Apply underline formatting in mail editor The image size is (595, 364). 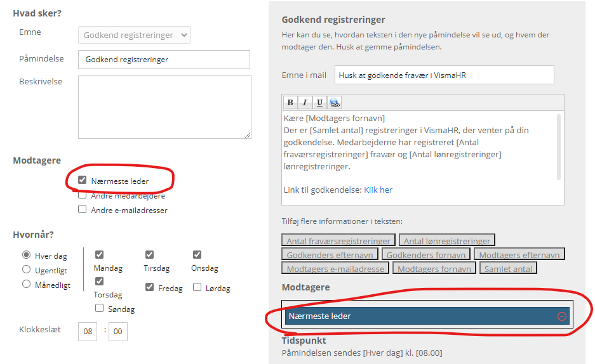(319, 102)
